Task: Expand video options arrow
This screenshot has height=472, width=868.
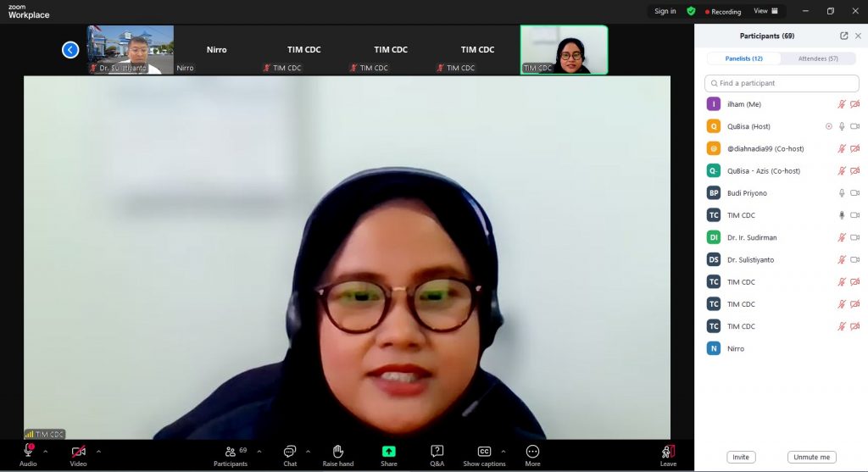Action: coord(98,452)
